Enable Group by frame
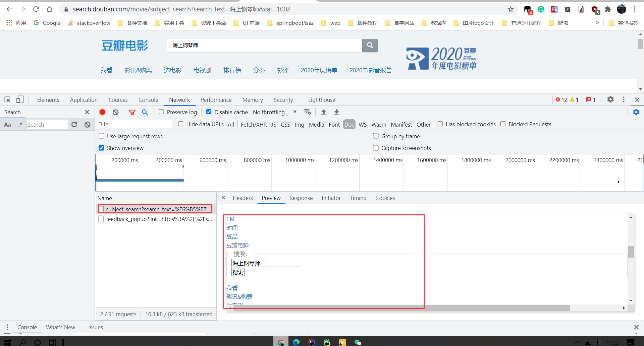Viewport: 644px width, 346px height. coord(376,136)
